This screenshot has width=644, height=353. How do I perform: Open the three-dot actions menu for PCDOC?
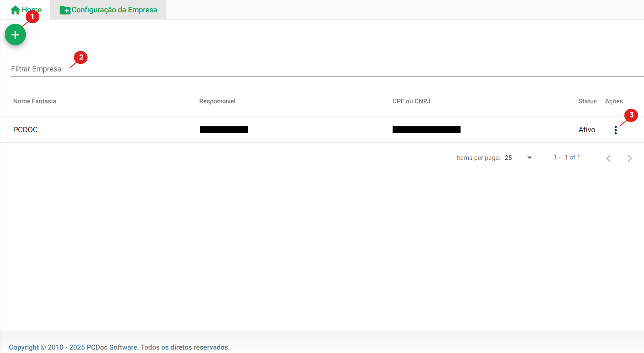pyautogui.click(x=616, y=130)
